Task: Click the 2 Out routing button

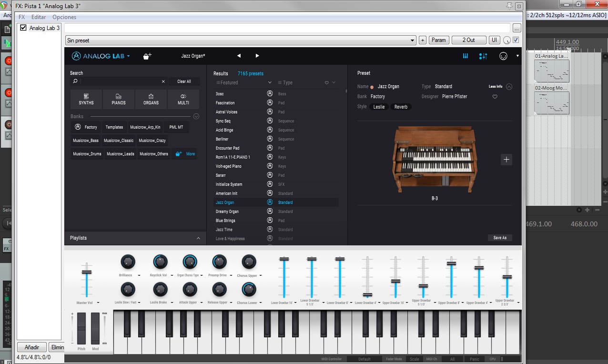Action: click(x=469, y=40)
